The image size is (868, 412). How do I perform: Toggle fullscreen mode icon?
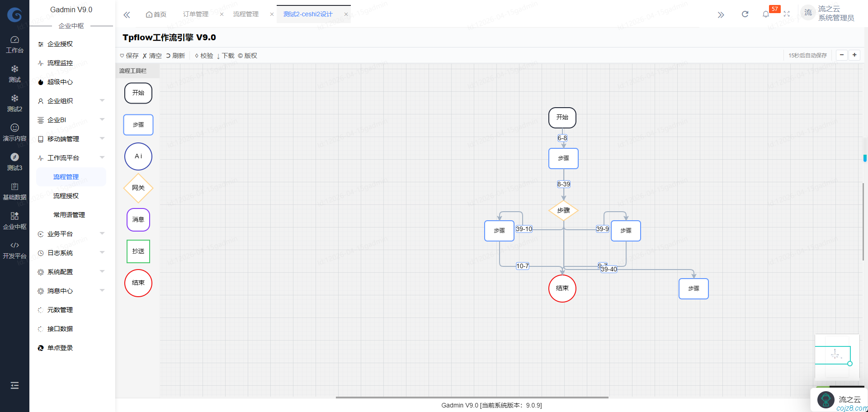pos(787,14)
